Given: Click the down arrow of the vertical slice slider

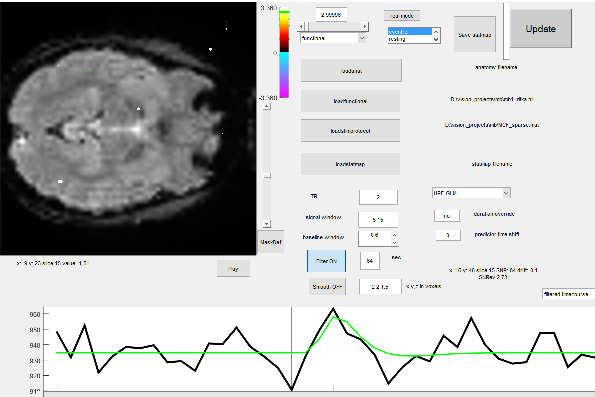Looking at the screenshot, I should pyautogui.click(x=267, y=224).
